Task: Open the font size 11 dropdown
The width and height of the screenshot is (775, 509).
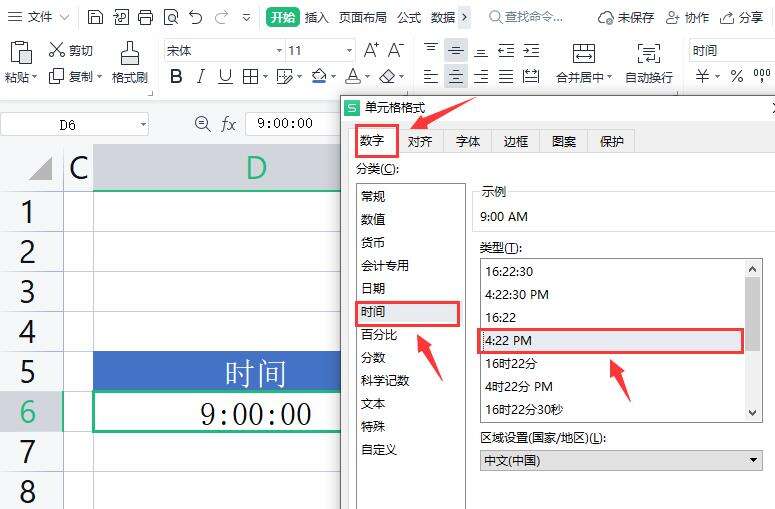Action: 349,50
